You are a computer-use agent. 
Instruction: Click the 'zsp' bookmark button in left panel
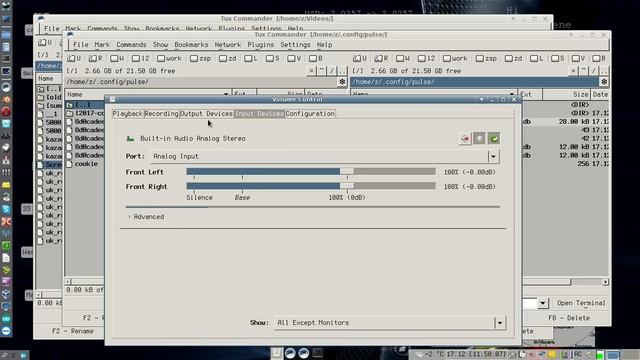pos(200,58)
